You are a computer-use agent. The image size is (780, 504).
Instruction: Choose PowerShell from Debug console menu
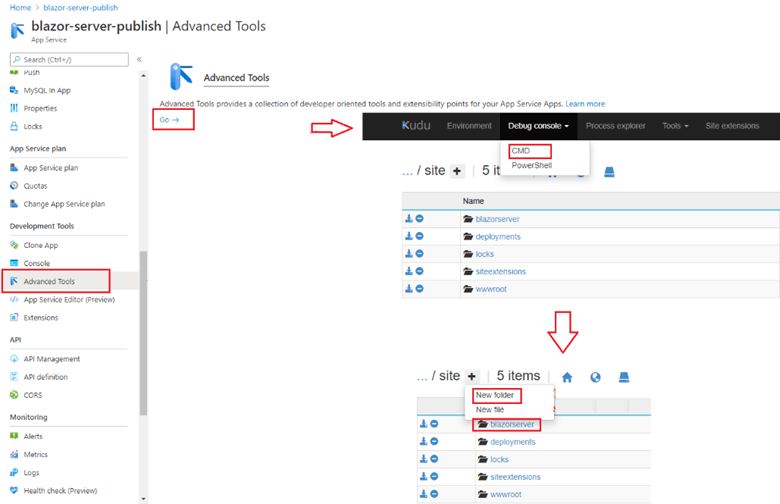pyautogui.click(x=531, y=166)
